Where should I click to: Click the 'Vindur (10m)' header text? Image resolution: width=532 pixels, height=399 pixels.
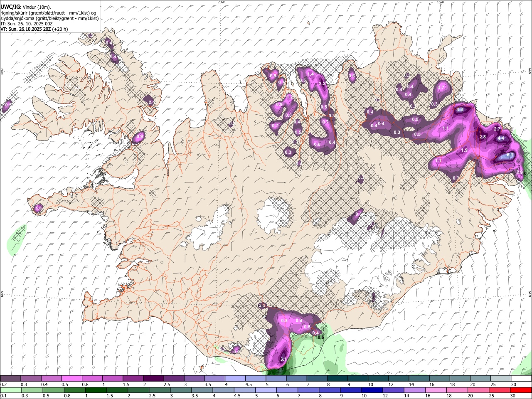coord(36,7)
